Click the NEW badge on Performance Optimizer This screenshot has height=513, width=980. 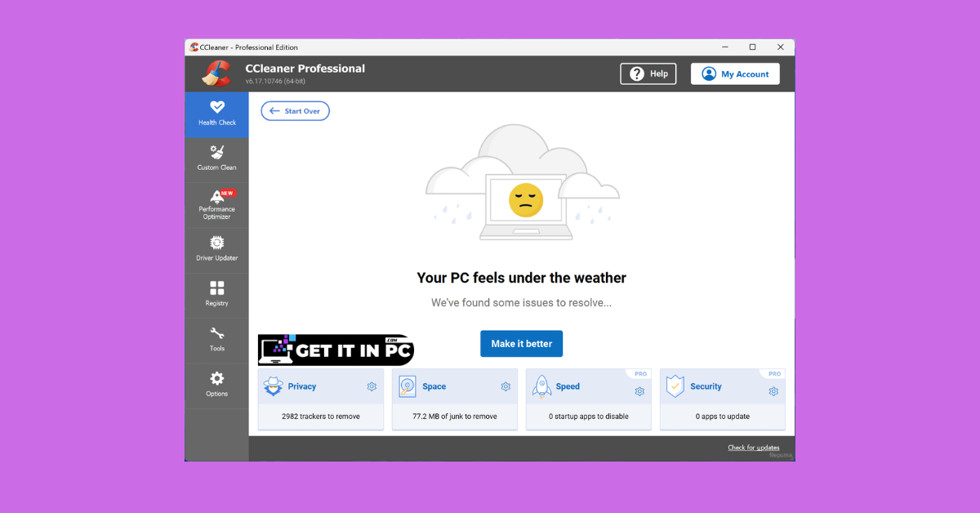[x=227, y=194]
